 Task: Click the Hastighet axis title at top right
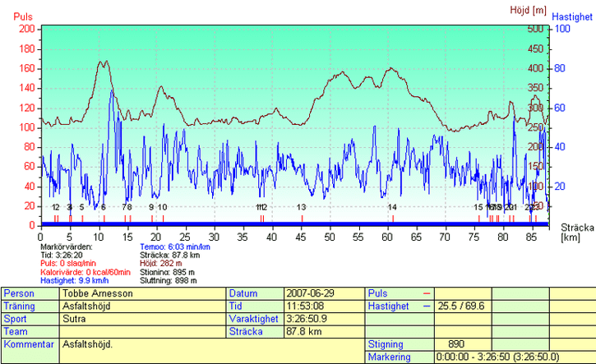click(x=572, y=16)
